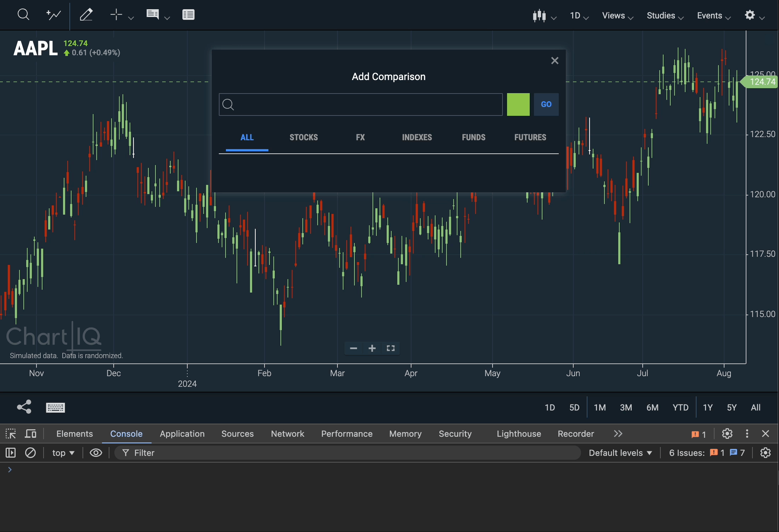Switch to DevTools Application tab

[x=182, y=434]
